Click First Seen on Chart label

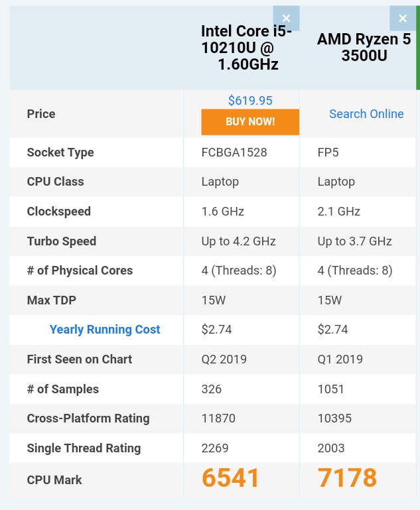(x=80, y=359)
